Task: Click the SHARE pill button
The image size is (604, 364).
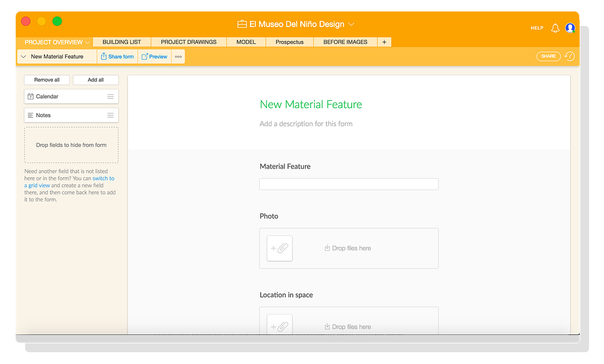Action: point(548,56)
